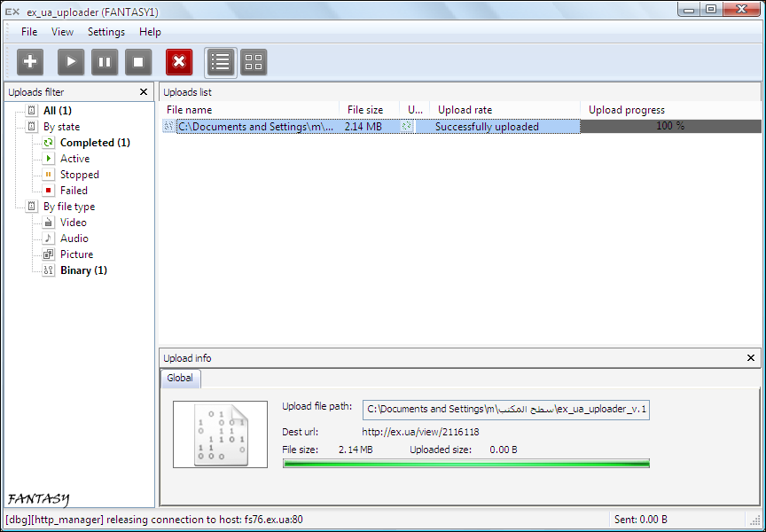This screenshot has height=532, width=766.
Task: Click the Binary digits icon
Action: coord(49,270)
